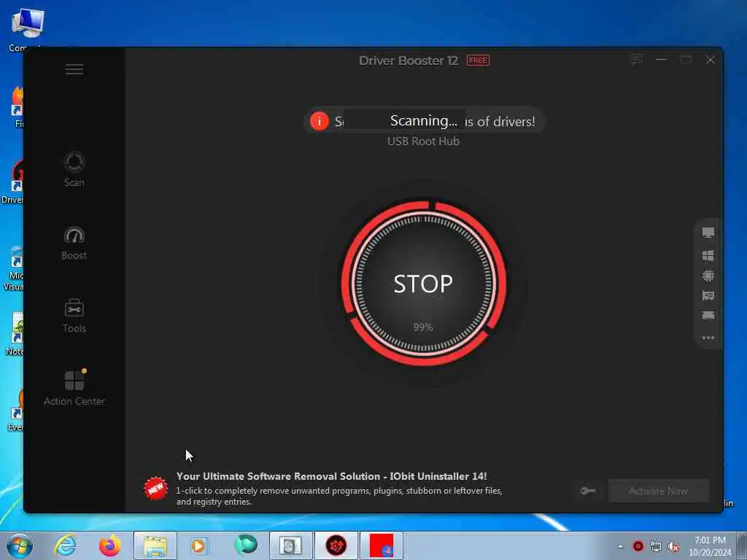The image size is (747, 560).
Task: Launch Internet Explorer from taskbar
Action: [65, 545]
